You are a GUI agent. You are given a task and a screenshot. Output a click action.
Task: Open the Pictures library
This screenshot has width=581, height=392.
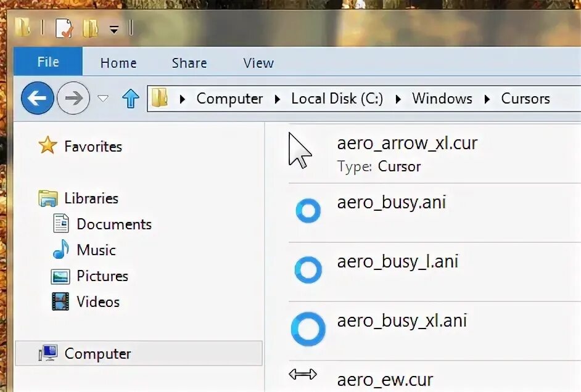click(x=102, y=276)
